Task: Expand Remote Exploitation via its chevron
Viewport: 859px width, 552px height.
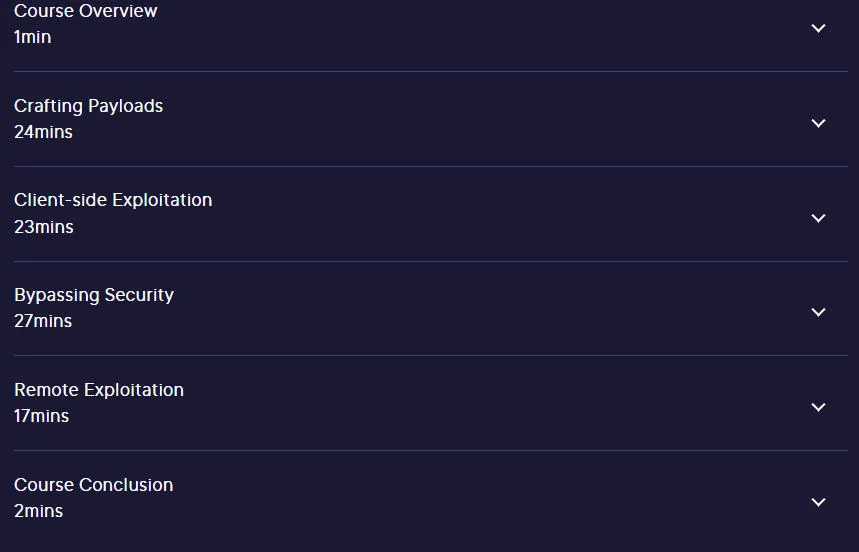Action: (818, 407)
